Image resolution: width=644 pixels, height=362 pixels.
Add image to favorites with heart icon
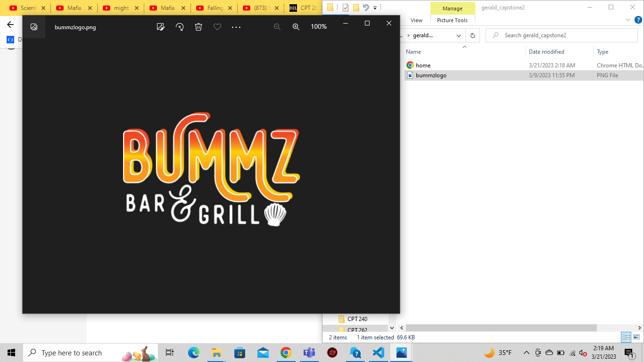click(217, 27)
